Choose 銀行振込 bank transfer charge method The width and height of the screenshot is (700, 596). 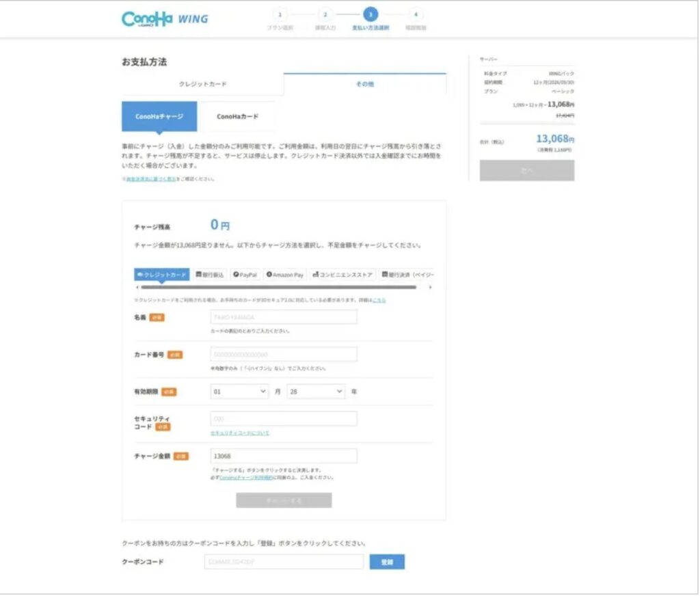click(210, 275)
